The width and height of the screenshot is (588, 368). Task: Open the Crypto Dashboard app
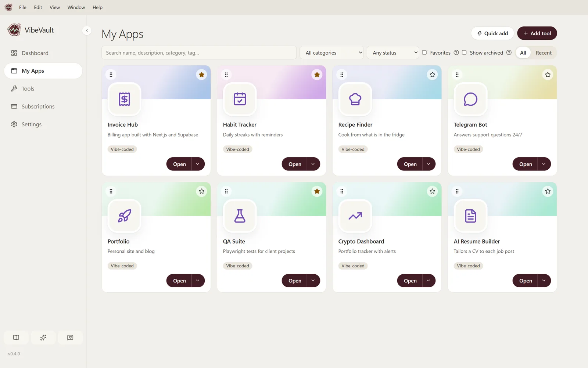click(410, 281)
